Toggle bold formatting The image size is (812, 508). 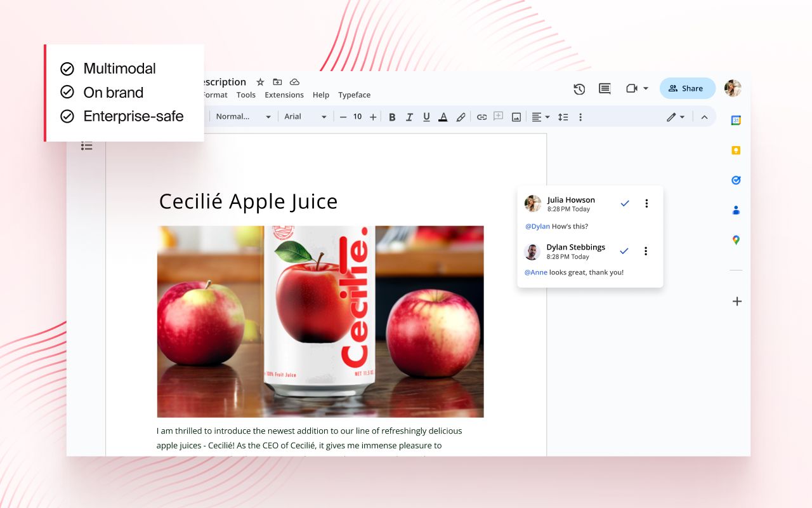(x=392, y=117)
